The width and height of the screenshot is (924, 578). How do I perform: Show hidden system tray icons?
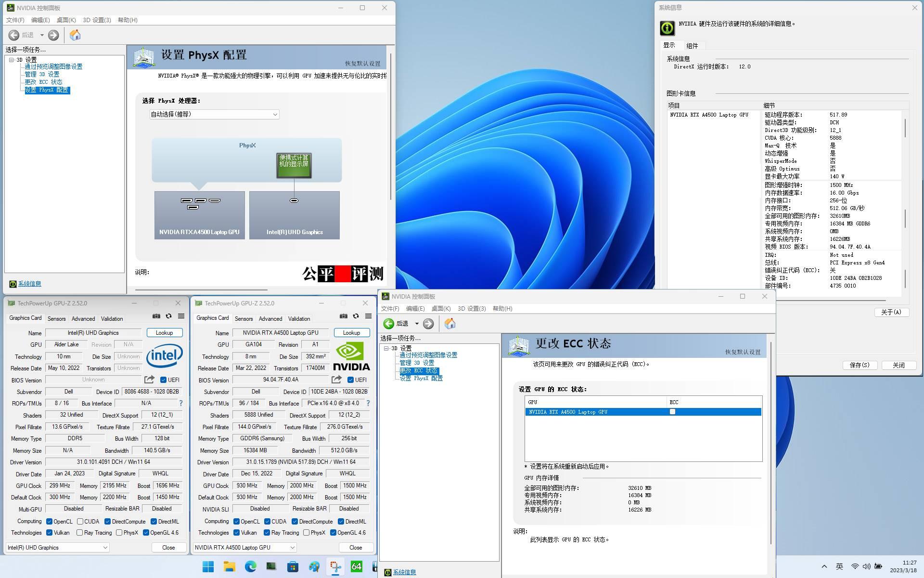(824, 566)
